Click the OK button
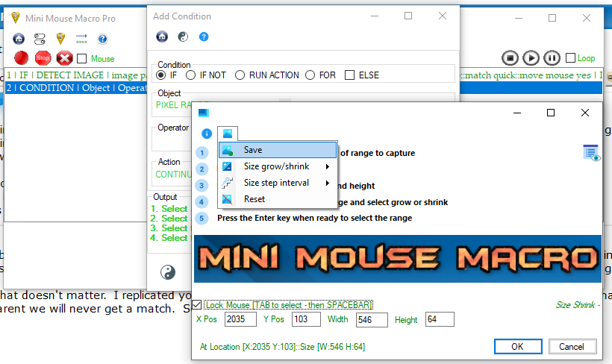This screenshot has height=364, width=612. [x=518, y=346]
